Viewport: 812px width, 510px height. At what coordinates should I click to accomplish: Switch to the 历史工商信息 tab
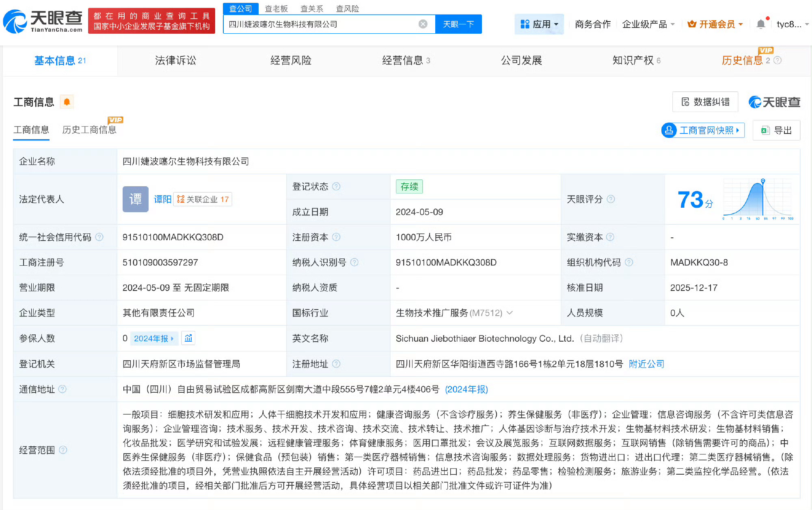[x=89, y=130]
